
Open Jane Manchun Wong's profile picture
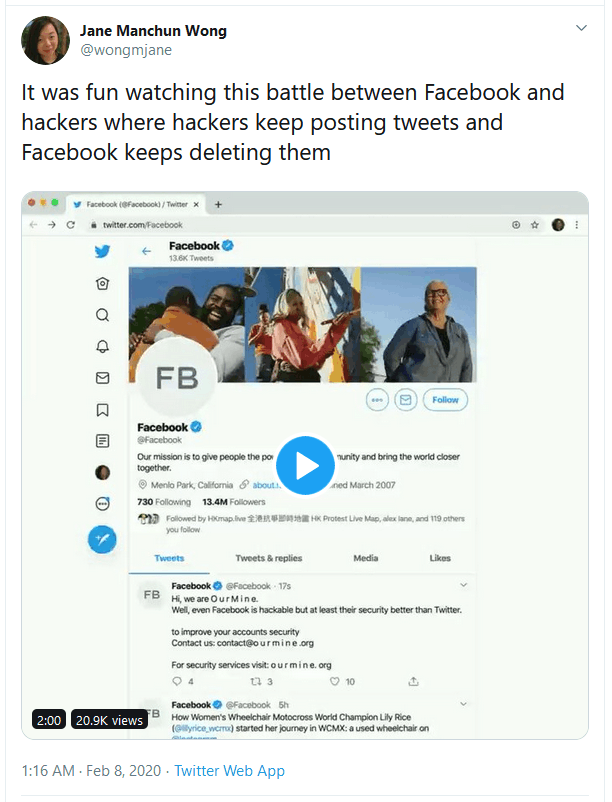click(45, 40)
